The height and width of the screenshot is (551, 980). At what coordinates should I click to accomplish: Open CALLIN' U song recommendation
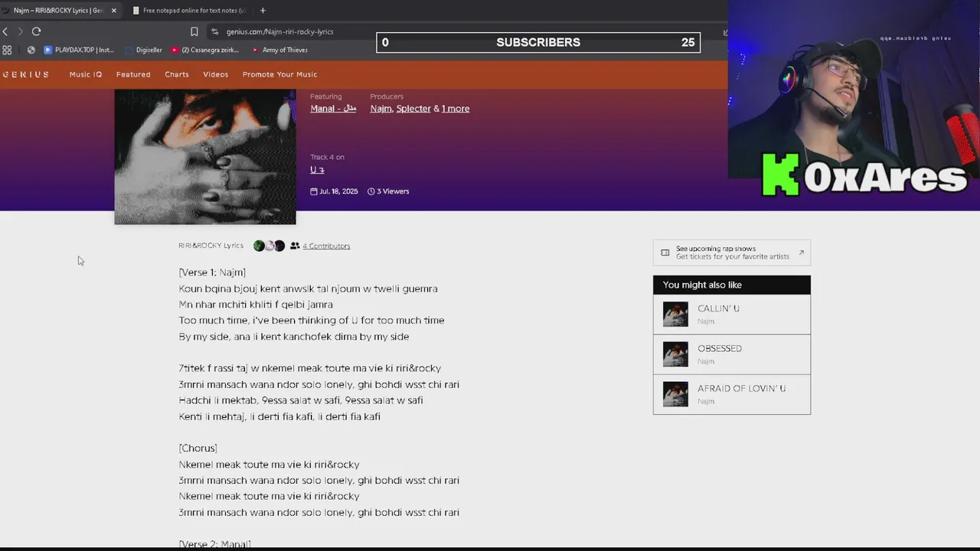pyautogui.click(x=732, y=315)
